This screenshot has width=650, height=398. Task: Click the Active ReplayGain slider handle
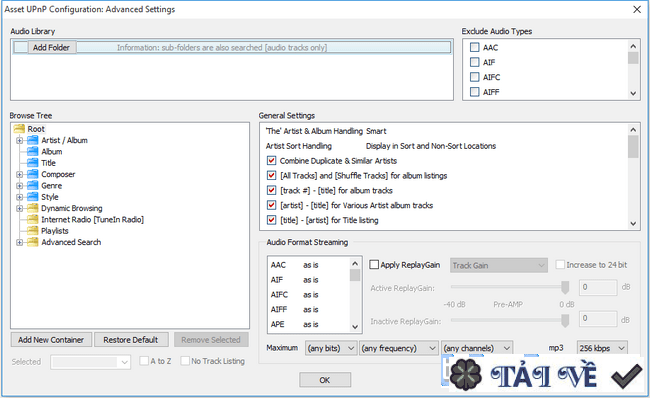565,287
